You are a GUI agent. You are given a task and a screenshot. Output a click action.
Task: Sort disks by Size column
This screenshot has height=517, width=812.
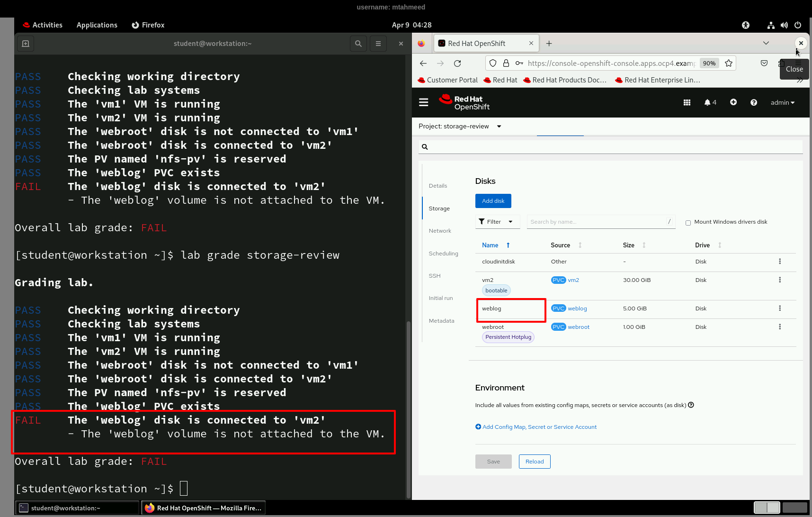pyautogui.click(x=634, y=245)
